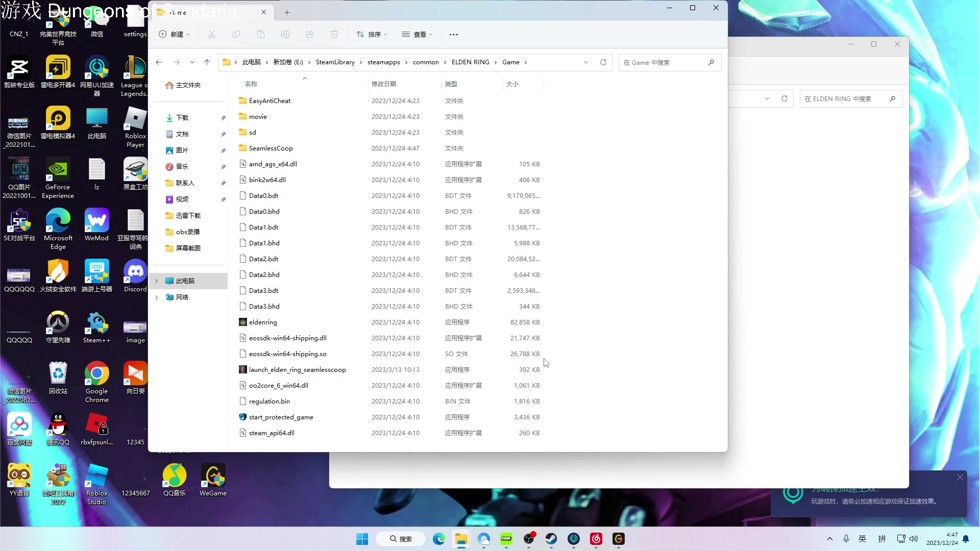The image size is (980, 551).
Task: Go up one folder level arrow
Action: 207,62
